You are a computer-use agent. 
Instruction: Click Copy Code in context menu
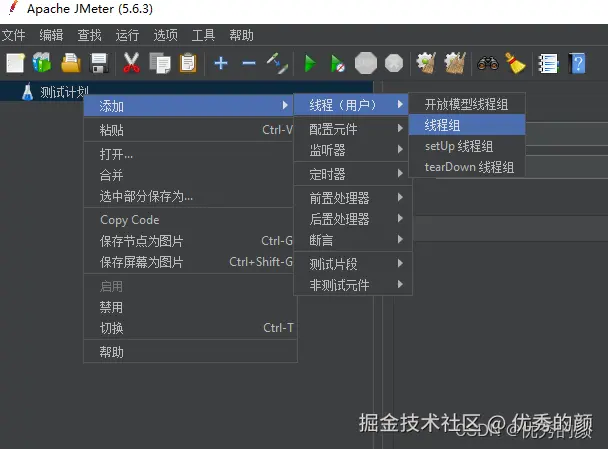pyautogui.click(x=189, y=220)
